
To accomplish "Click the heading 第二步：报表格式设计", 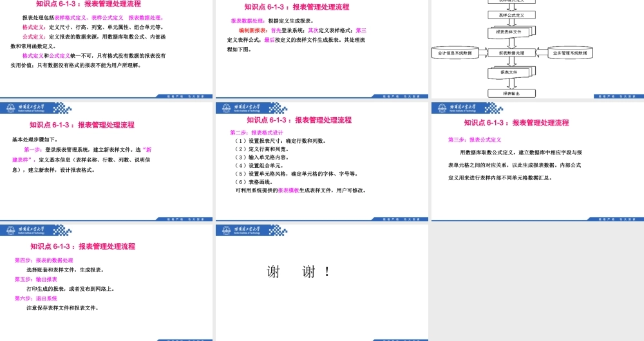I will pos(257,133).
